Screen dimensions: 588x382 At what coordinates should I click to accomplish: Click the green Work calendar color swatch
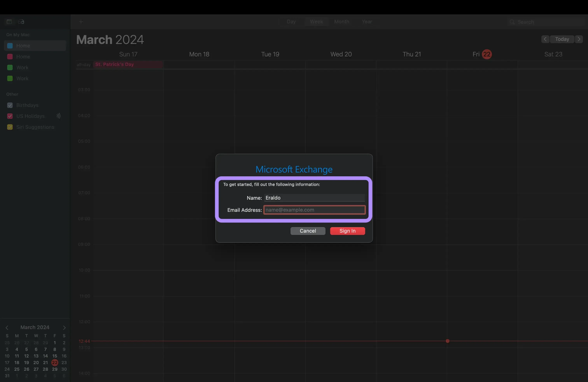pos(10,67)
